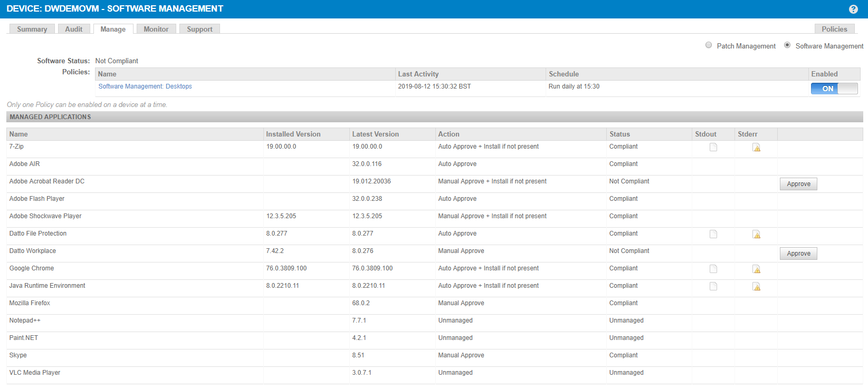Show Stderr warning for Java Runtime Environment
The width and height of the screenshot is (868, 389).
(756, 286)
